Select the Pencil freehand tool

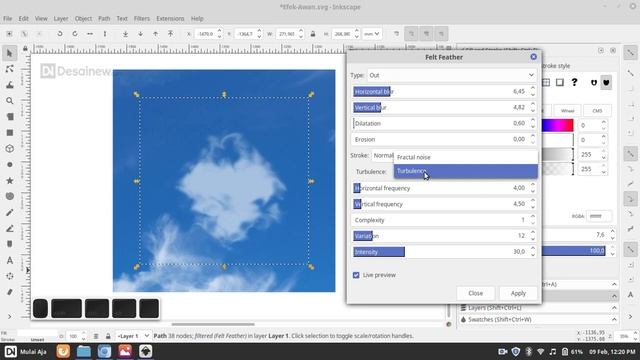click(x=10, y=212)
